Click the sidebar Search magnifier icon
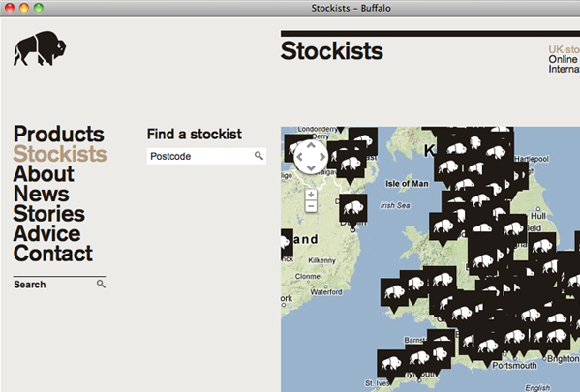Viewport: 580px width, 392px height. (x=101, y=284)
